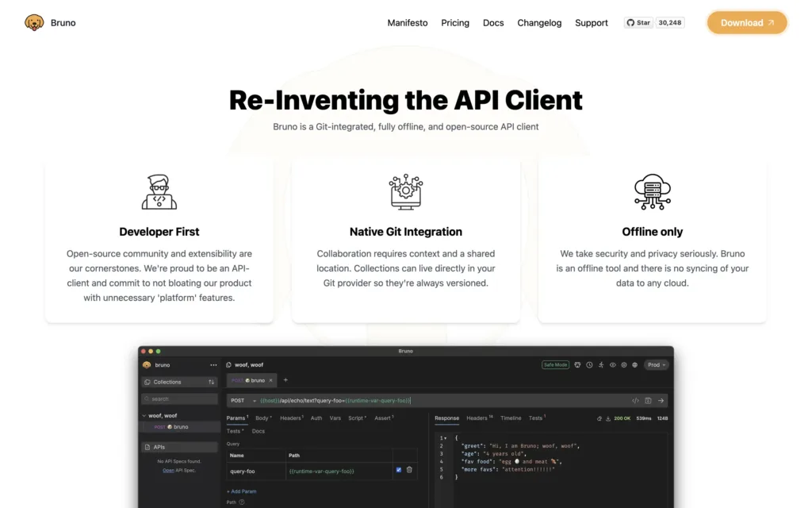This screenshot has width=812, height=508.
Task: Click the save request icon in URL bar
Action: (x=648, y=401)
